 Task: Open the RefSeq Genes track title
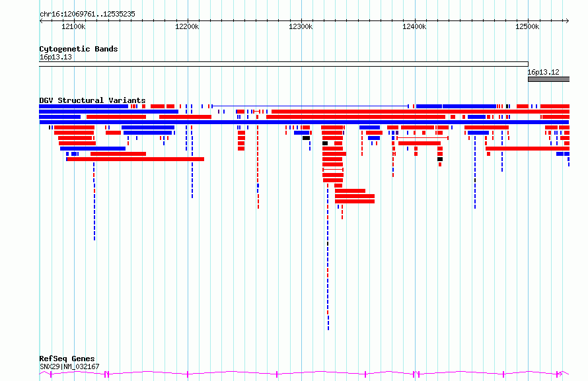click(67, 359)
